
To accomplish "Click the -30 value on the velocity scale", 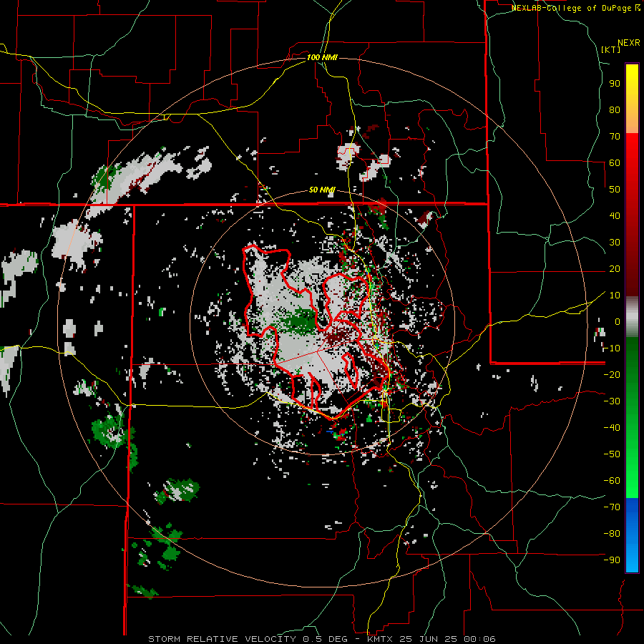I will [x=612, y=401].
